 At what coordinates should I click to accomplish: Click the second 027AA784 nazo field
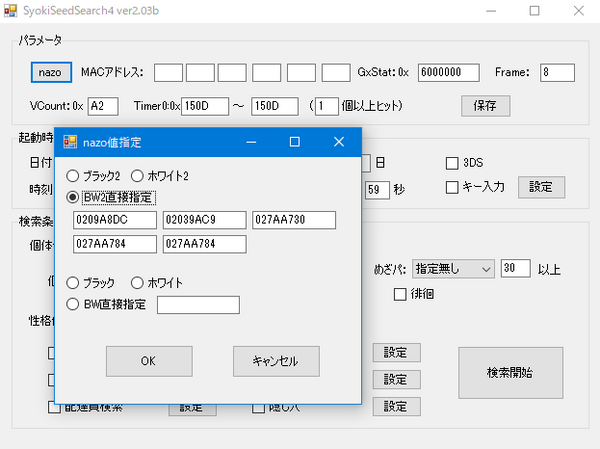point(204,244)
